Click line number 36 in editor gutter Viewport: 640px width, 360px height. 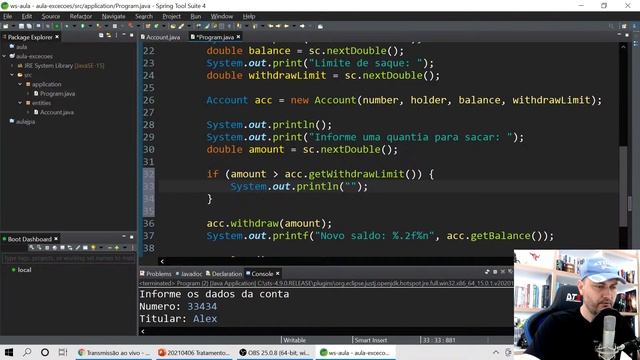click(x=149, y=223)
